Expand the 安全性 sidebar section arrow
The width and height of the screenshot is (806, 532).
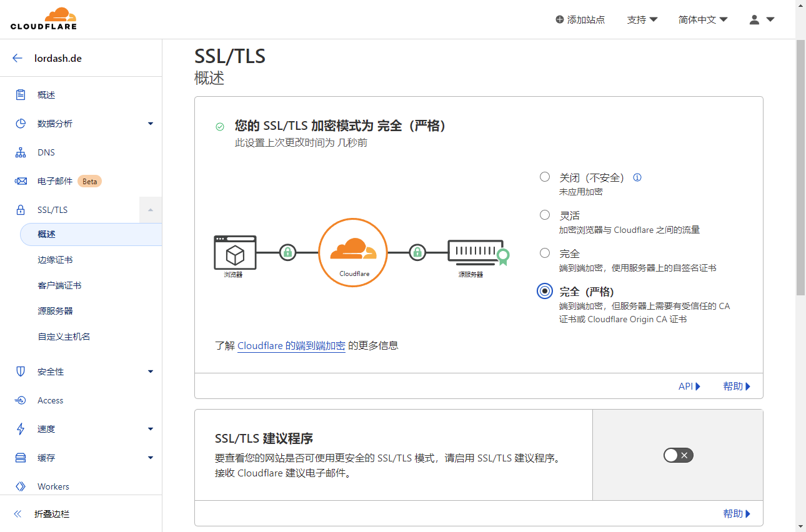pyautogui.click(x=151, y=372)
